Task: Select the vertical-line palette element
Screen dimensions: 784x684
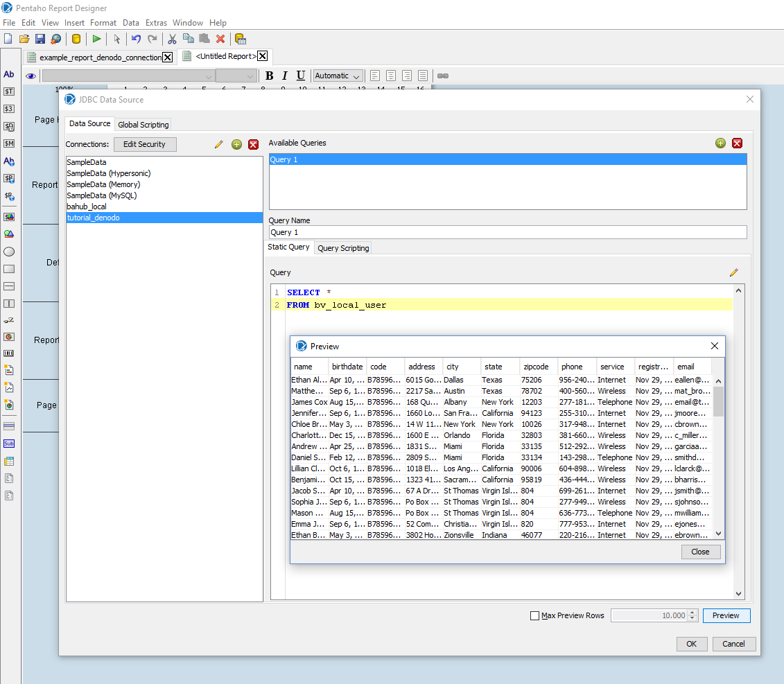Action: [x=9, y=304]
